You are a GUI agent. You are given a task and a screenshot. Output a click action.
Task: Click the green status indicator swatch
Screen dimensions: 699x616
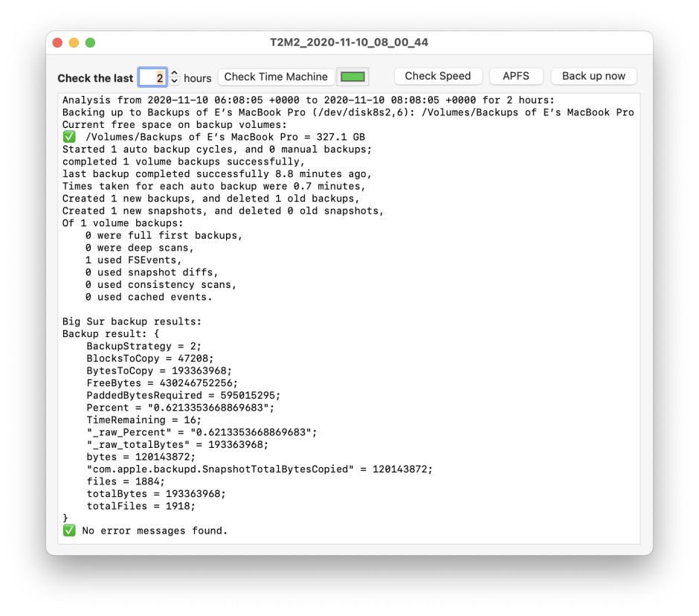click(x=352, y=77)
